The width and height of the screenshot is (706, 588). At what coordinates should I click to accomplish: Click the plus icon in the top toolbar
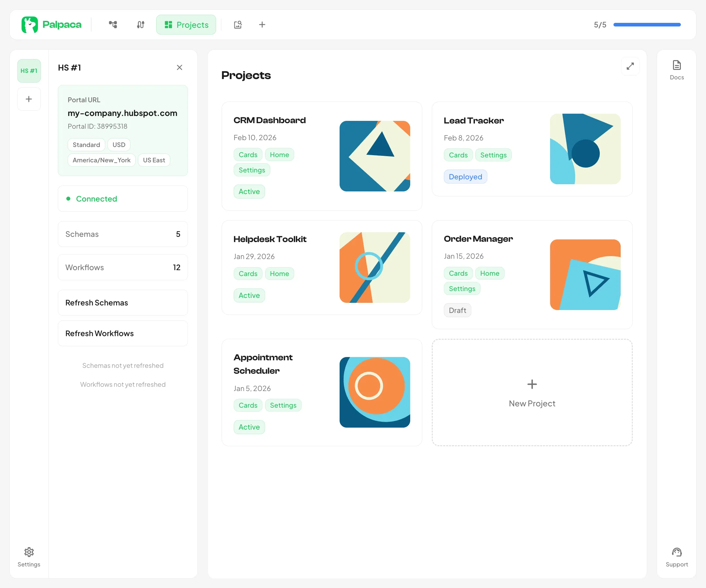262,24
